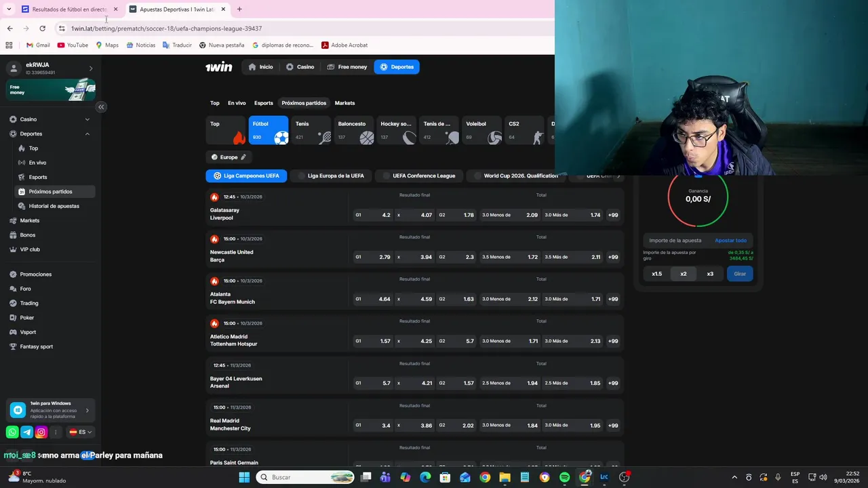Open 1win para Windows download banner
This screenshot has width=868, height=488.
[x=51, y=410]
